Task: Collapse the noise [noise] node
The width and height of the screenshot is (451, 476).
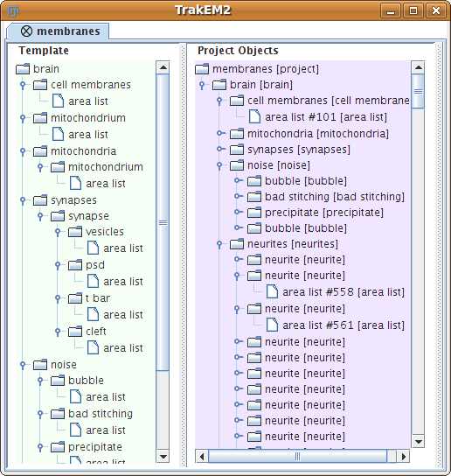Action: point(220,165)
